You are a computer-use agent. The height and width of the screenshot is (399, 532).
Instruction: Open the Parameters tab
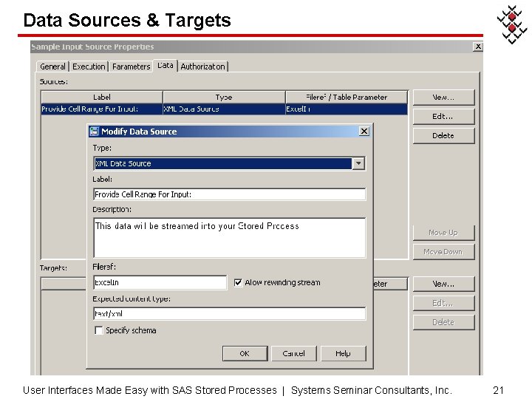(131, 66)
